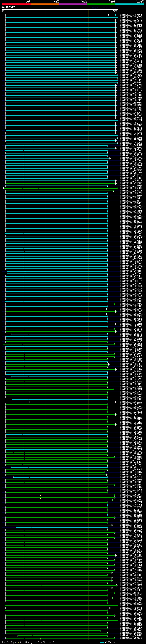The height and width of the screenshot is (644, 146).
Task: Click the white query bar spanning 1 to 537
Action: 60,10
